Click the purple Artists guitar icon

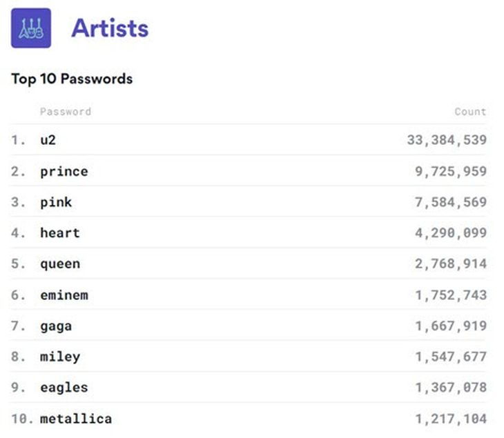[31, 28]
